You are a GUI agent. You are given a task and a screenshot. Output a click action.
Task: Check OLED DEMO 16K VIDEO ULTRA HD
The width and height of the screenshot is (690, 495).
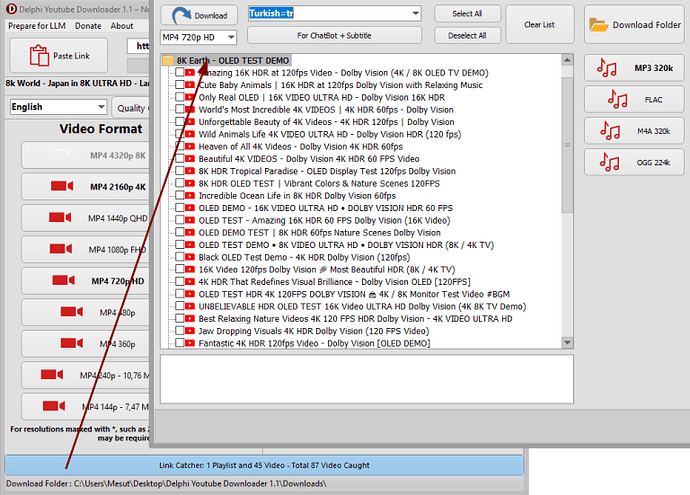tap(180, 208)
